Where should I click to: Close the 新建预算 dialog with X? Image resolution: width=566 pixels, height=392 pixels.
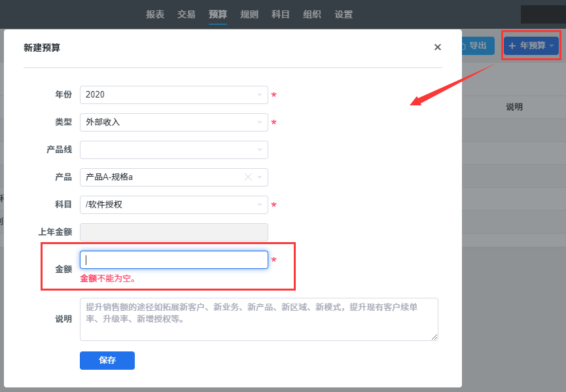coord(438,47)
